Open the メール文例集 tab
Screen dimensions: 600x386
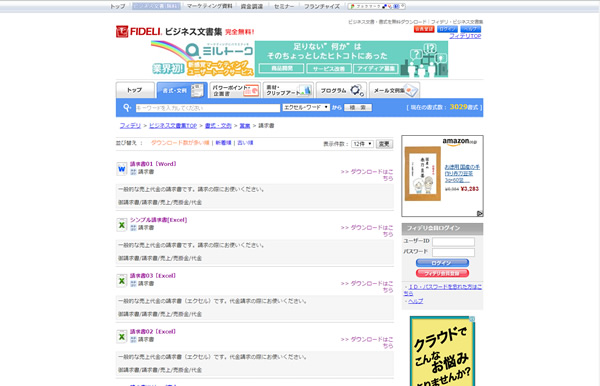tap(394, 90)
